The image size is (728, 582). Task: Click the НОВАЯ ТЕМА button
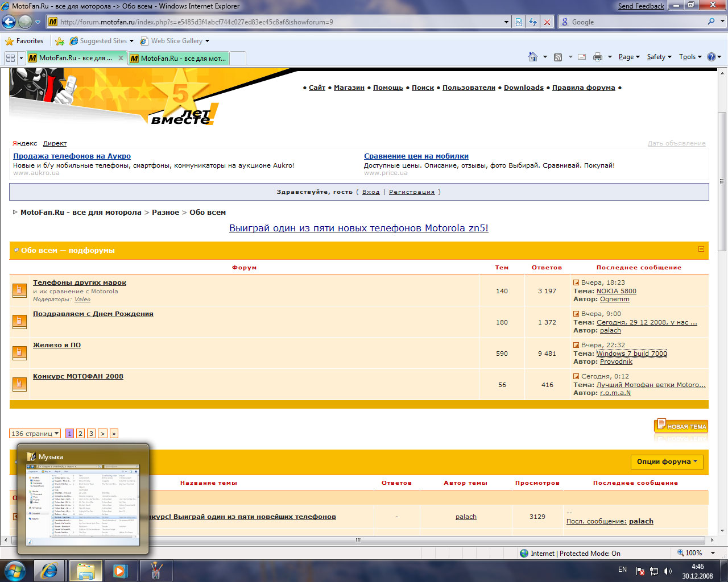click(681, 426)
